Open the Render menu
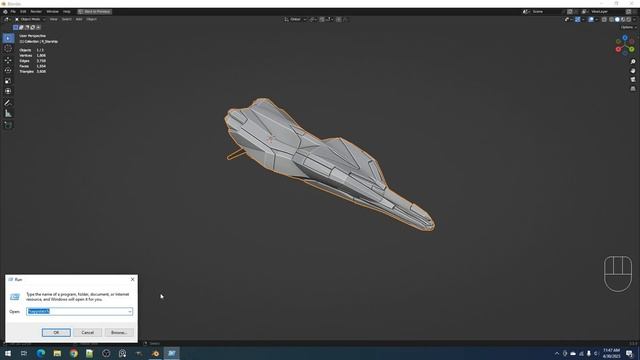 click(36, 12)
